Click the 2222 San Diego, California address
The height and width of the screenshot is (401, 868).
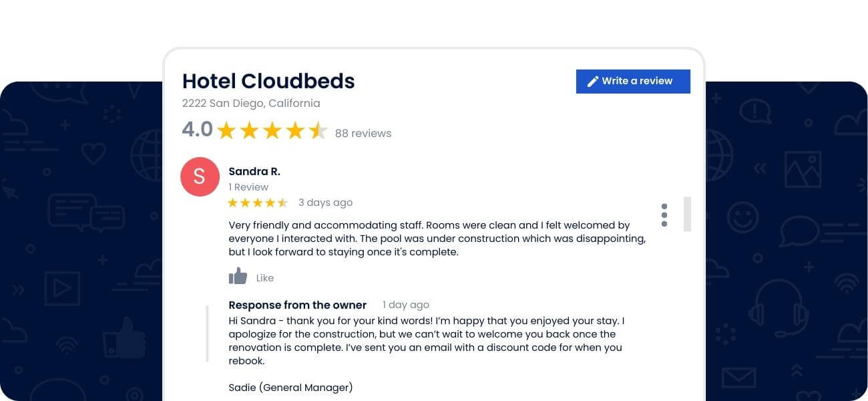point(251,103)
